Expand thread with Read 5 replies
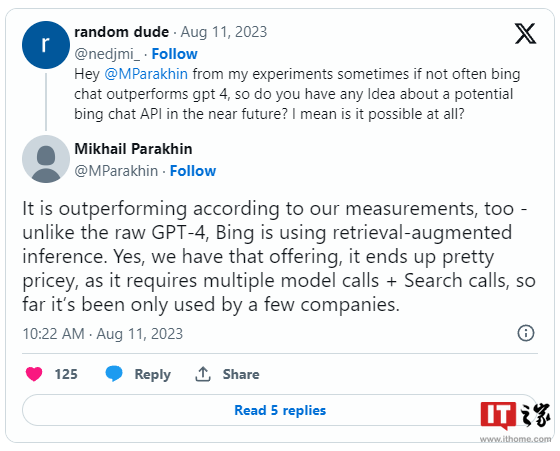The image size is (560, 451). tap(280, 410)
